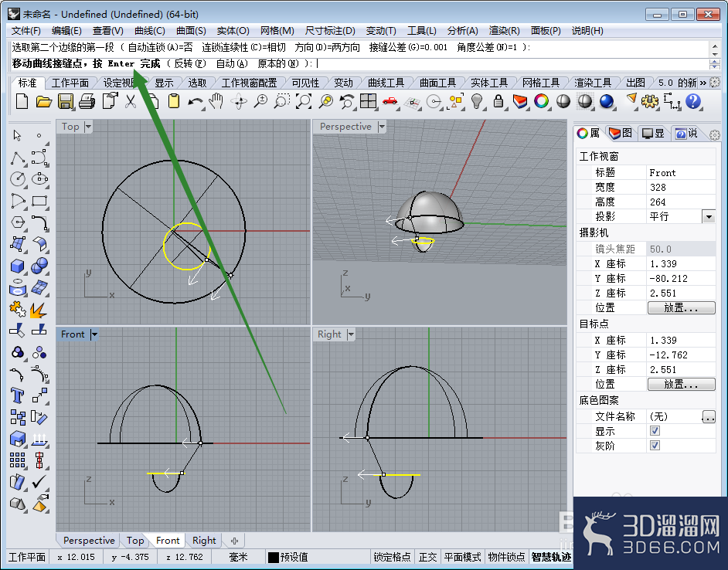The height and width of the screenshot is (570, 728).
Task: Select the Pan hand tool
Action: [x=216, y=101]
